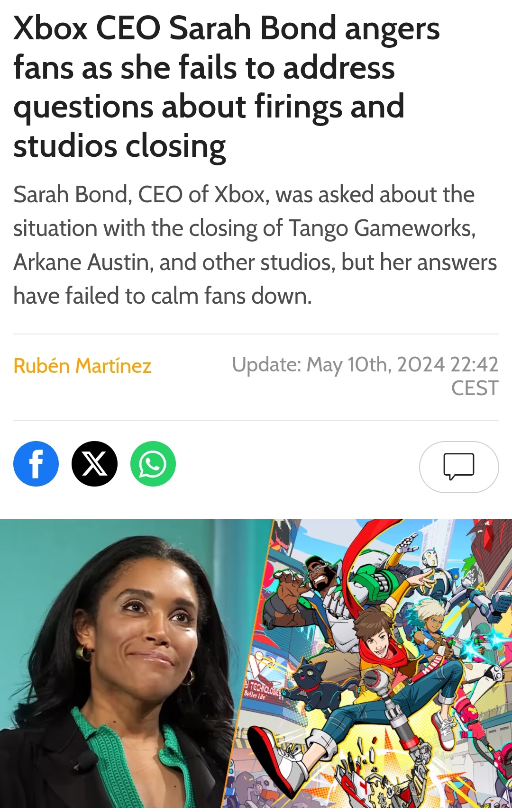Tap the CEST timezone label
The image size is (512, 812).
(475, 388)
